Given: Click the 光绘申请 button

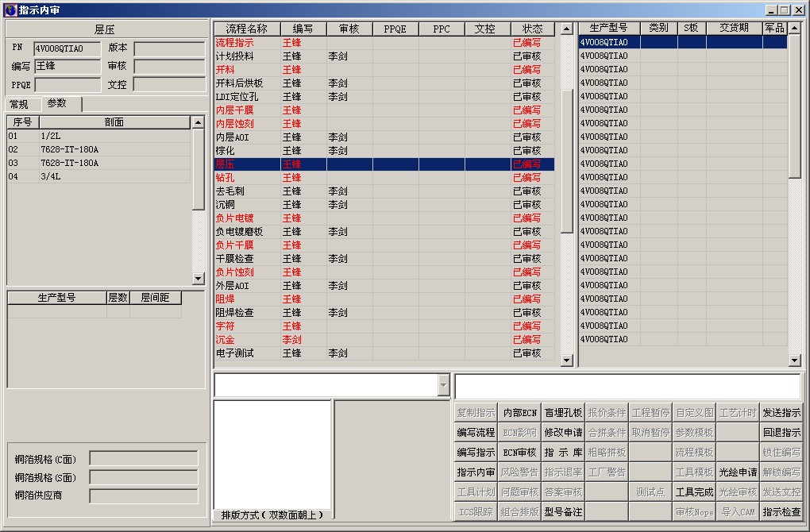Looking at the screenshot, I should point(738,472).
